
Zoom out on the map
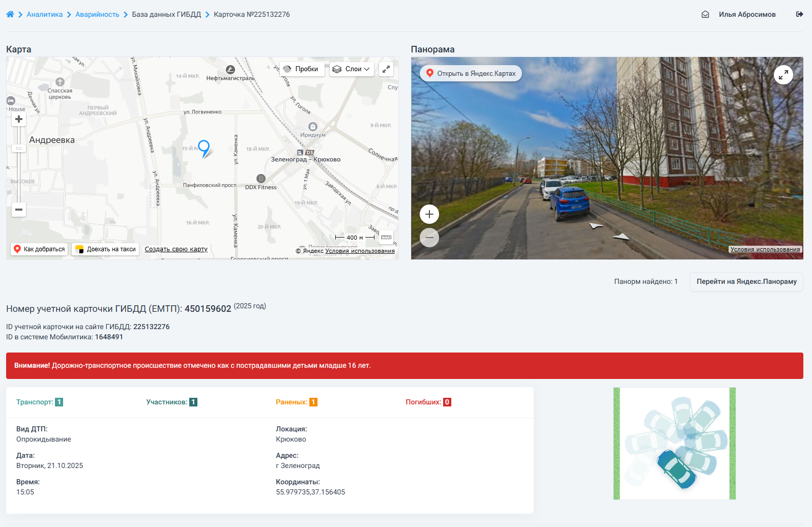click(19, 210)
